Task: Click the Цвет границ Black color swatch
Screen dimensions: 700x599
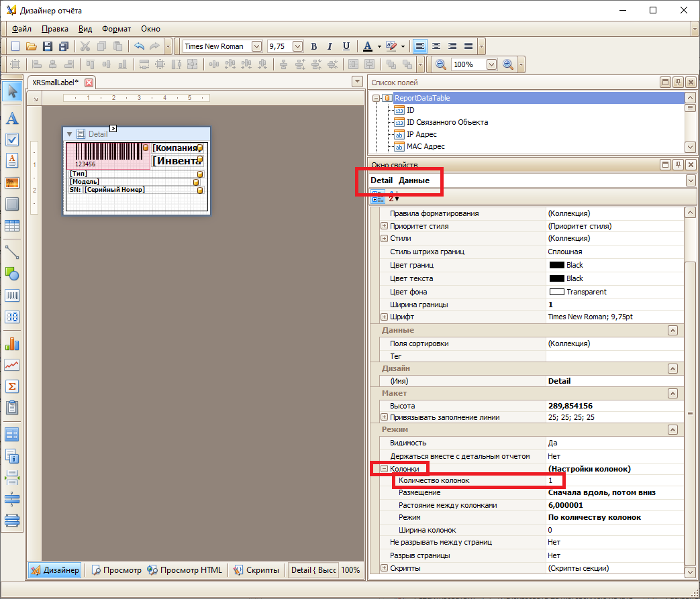Action: click(556, 265)
